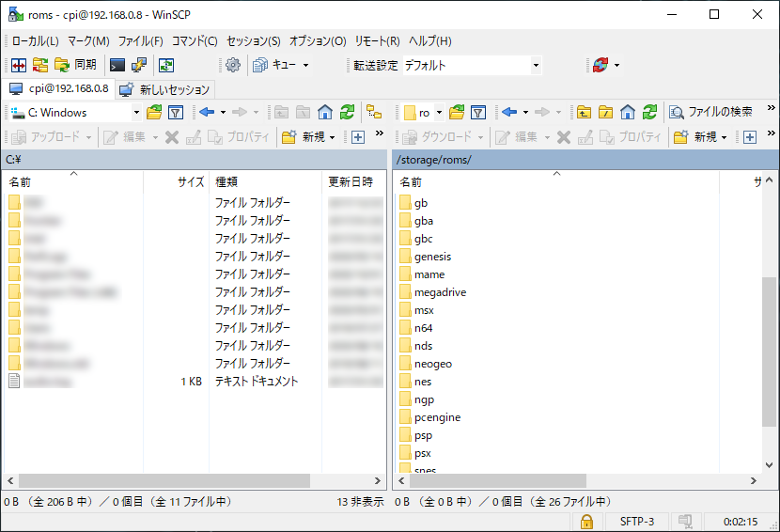780x532 pixels.
Task: Select the cpi@192.168.0.8 session tab
Action: (x=58, y=88)
